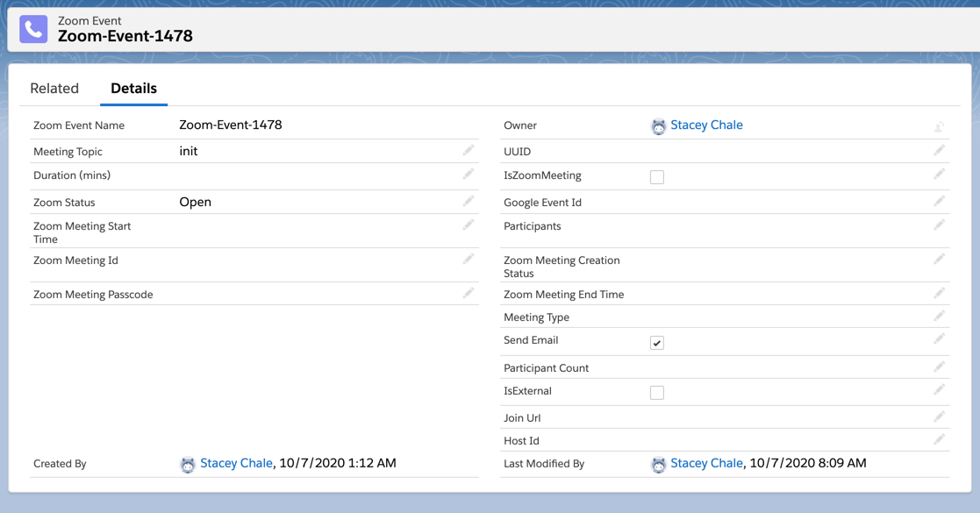
Task: Edit the Zoom Status field pencil
Action: pyautogui.click(x=469, y=201)
